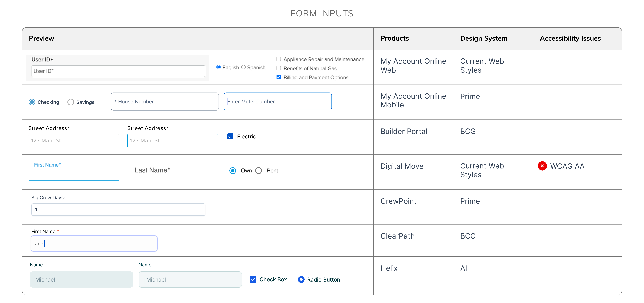
Task: Click Current Web Styles in My Account Online Web row
Action: tap(482, 66)
